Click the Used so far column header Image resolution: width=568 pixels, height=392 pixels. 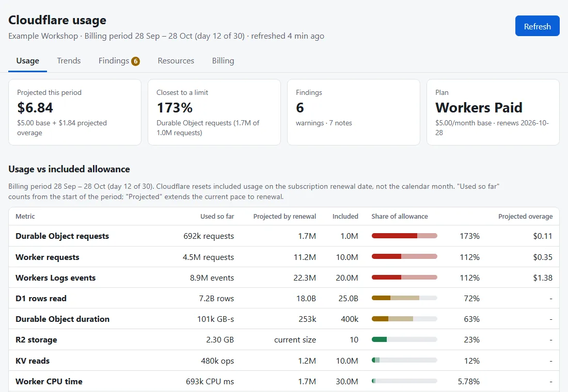(x=217, y=217)
